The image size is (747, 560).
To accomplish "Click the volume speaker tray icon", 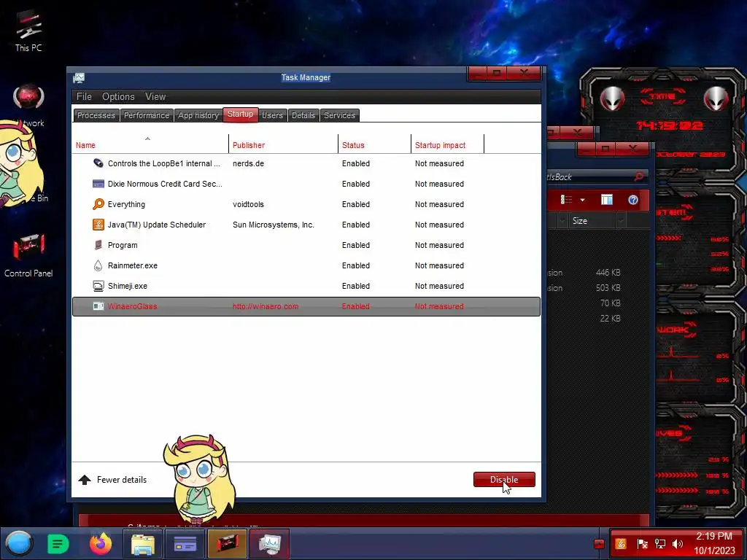I will (x=678, y=544).
